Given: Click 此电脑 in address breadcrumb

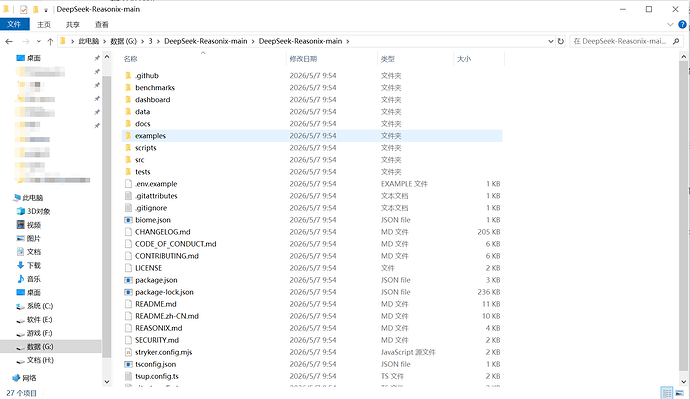Looking at the screenshot, I should (x=88, y=41).
